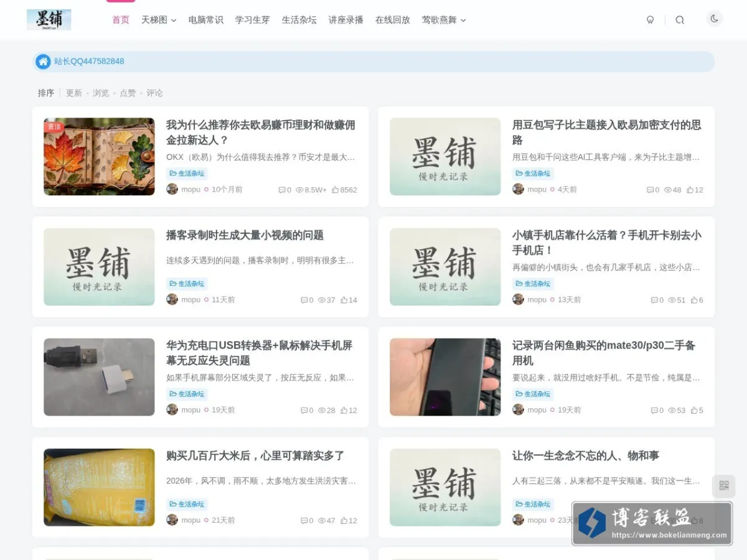Open article 小镇手机店靠什么活着

tap(607, 243)
